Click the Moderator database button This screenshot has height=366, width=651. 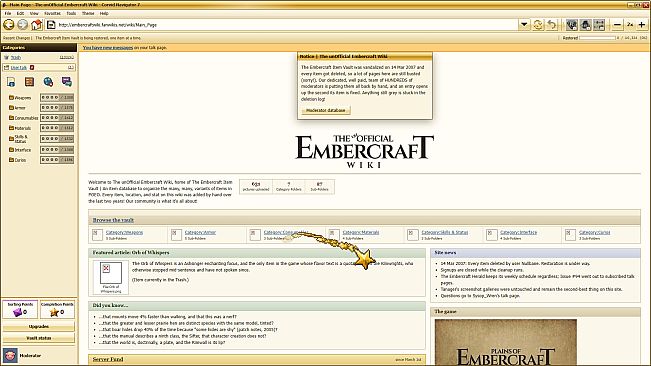click(x=326, y=110)
